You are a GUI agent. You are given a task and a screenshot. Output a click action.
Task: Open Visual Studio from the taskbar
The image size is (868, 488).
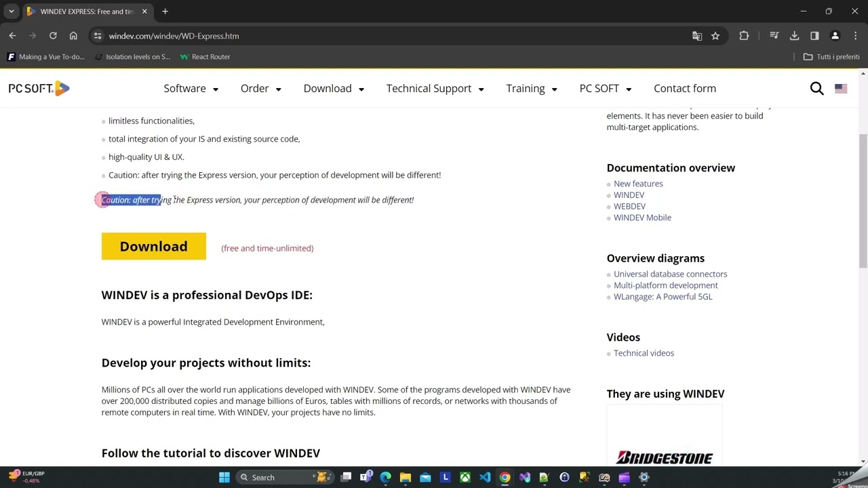[x=524, y=477]
